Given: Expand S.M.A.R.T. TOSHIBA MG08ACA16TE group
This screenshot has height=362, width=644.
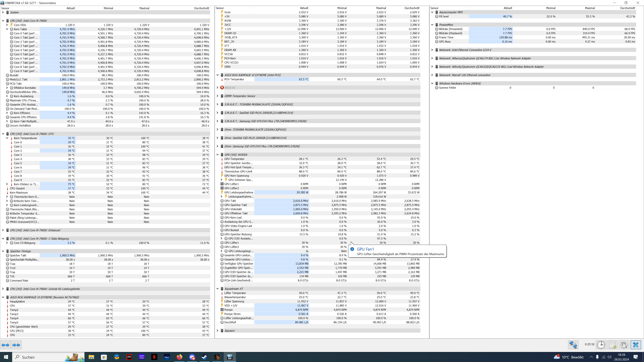Looking at the screenshot, I should [218, 104].
